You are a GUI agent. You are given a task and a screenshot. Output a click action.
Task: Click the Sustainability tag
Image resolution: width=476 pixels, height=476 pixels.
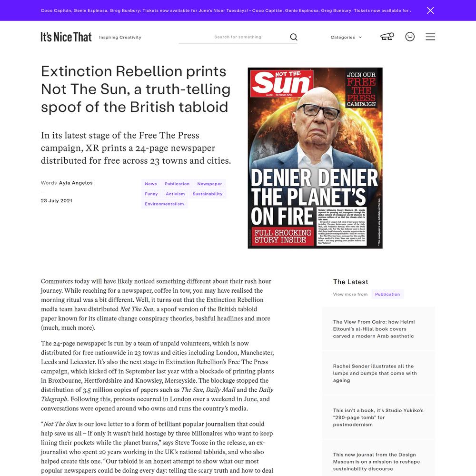click(208, 194)
